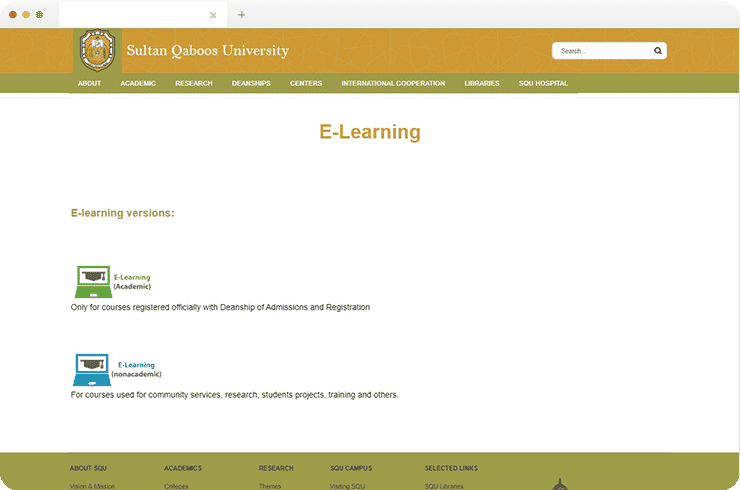Screen dimensions: 740x490
Task: Click the Sultan Qaboos University title text
Action: tap(207, 51)
